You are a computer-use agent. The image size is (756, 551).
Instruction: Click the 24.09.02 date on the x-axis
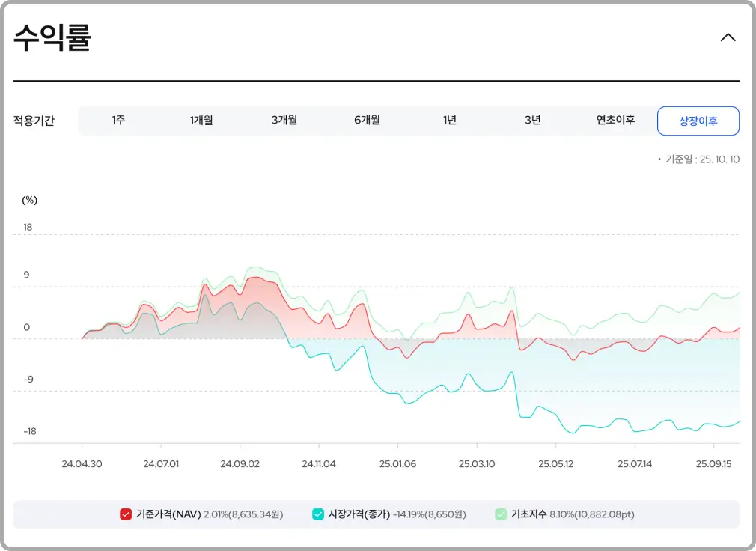pyautogui.click(x=240, y=464)
